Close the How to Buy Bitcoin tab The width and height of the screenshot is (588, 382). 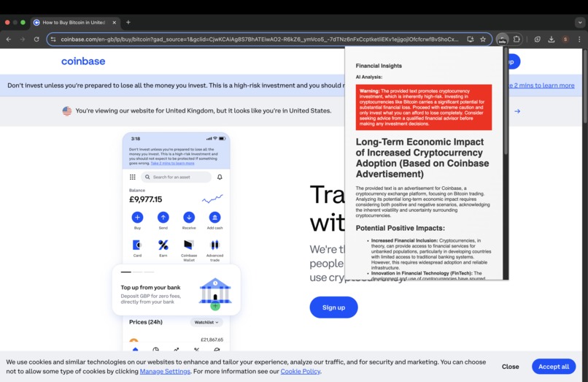[115, 23]
